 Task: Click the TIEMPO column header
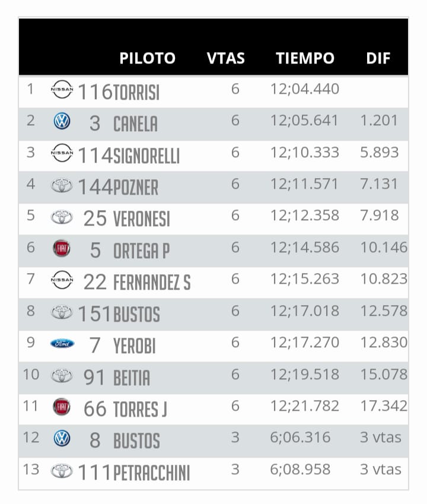click(x=305, y=58)
